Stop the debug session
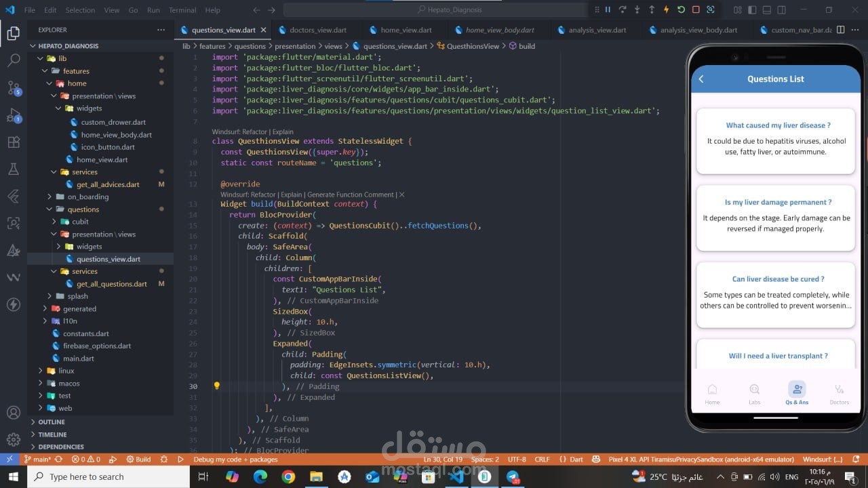This screenshot has width=868, height=488. [x=696, y=9]
